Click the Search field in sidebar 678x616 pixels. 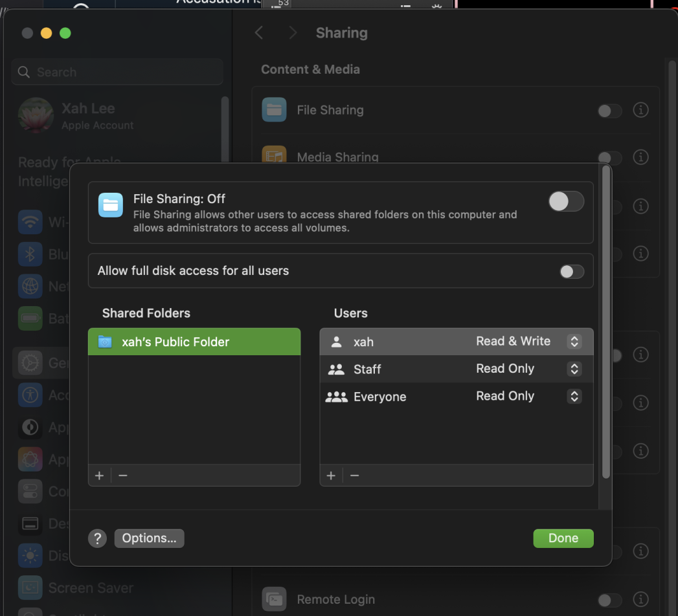click(x=117, y=72)
